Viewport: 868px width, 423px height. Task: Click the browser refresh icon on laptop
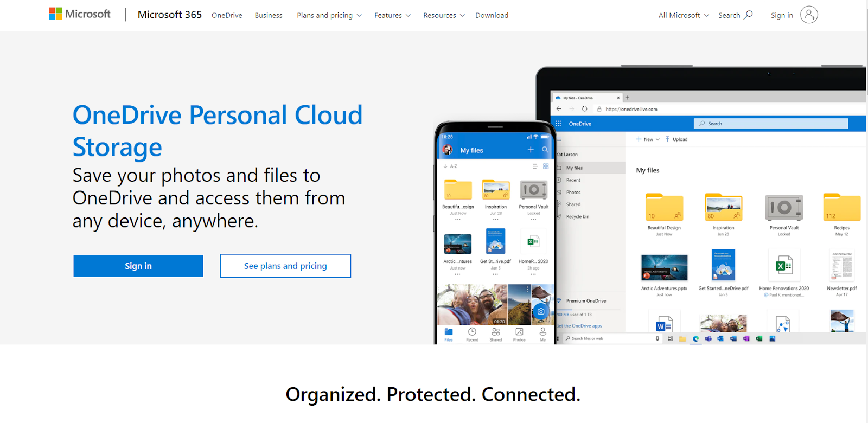pos(584,109)
